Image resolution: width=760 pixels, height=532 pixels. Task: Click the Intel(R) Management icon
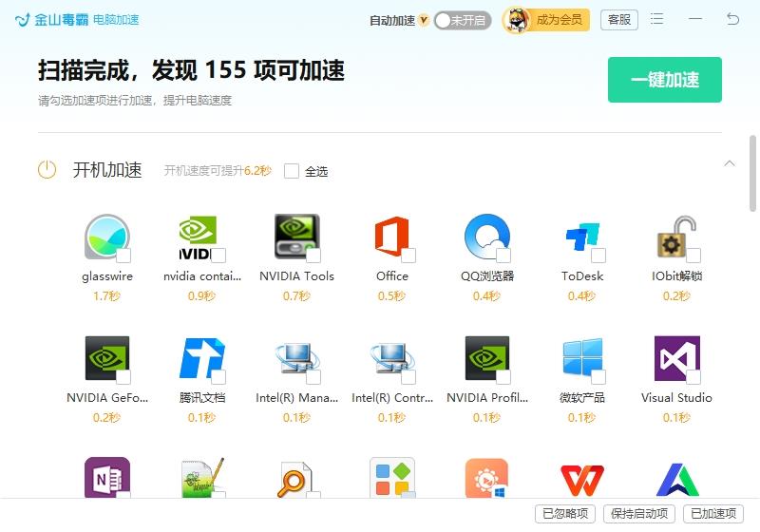296,358
